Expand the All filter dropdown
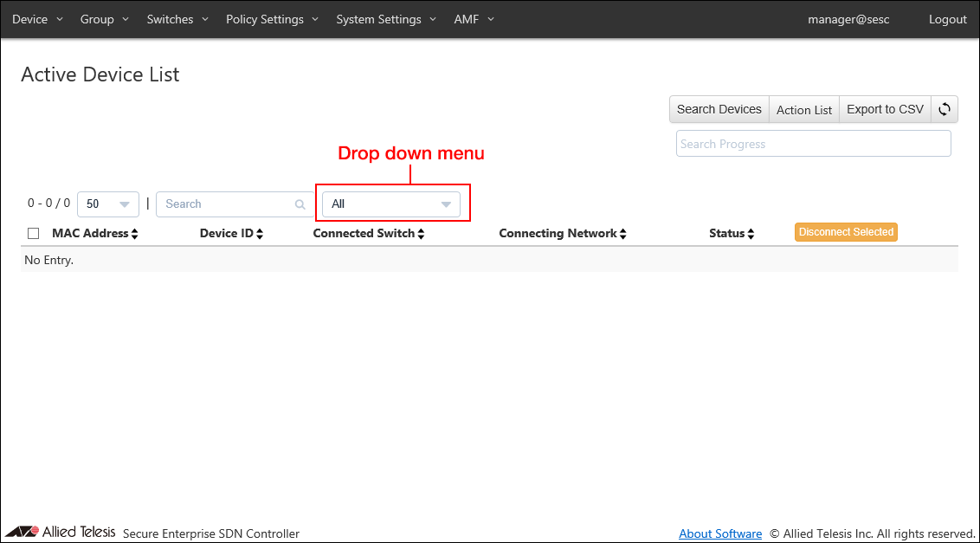The height and width of the screenshot is (543, 980). (391, 204)
